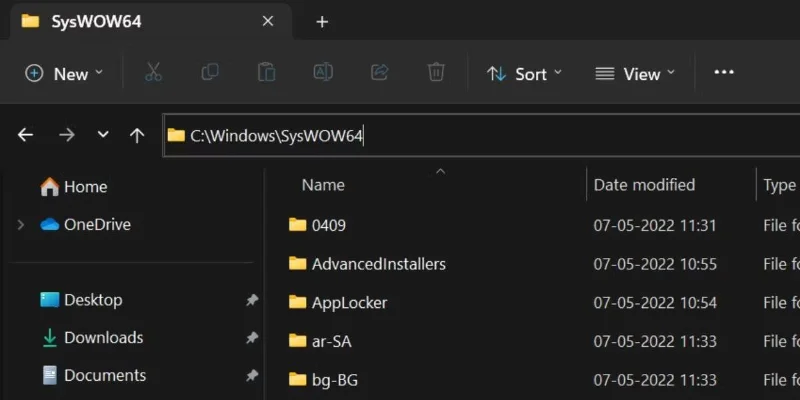Click the AdvancedInstallers folder icon
The image size is (800, 400).
click(297, 263)
